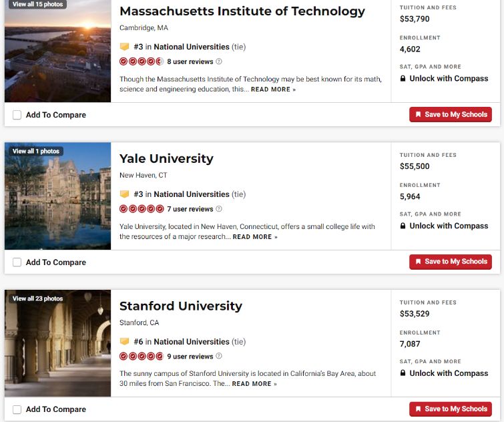The height and width of the screenshot is (422, 504).
Task: Show full Stanford description with Read More
Action: click(254, 384)
